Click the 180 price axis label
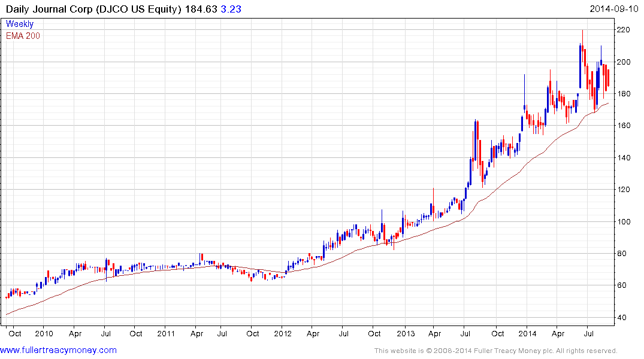The image size is (644, 359). 624,93
